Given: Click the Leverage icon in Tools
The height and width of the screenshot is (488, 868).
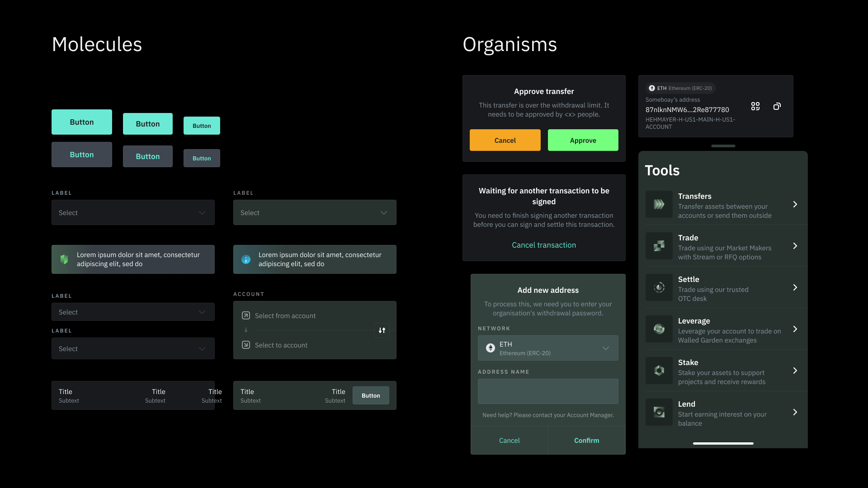Looking at the screenshot, I should [659, 329].
